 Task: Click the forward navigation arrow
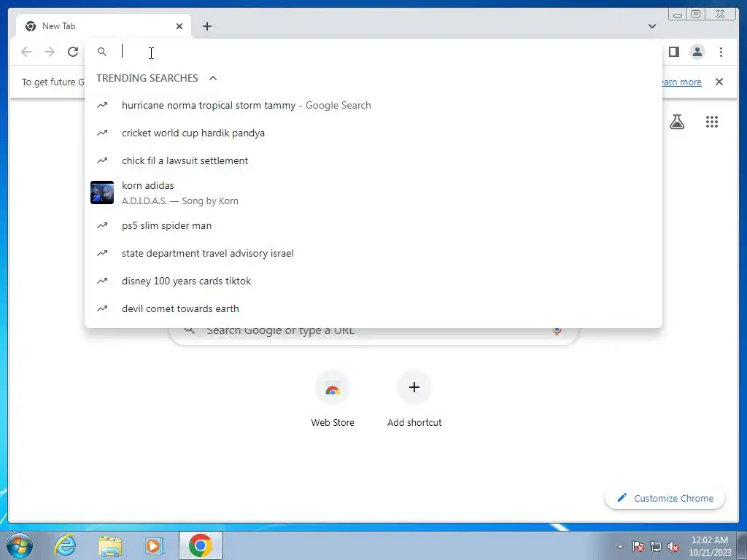[x=50, y=52]
